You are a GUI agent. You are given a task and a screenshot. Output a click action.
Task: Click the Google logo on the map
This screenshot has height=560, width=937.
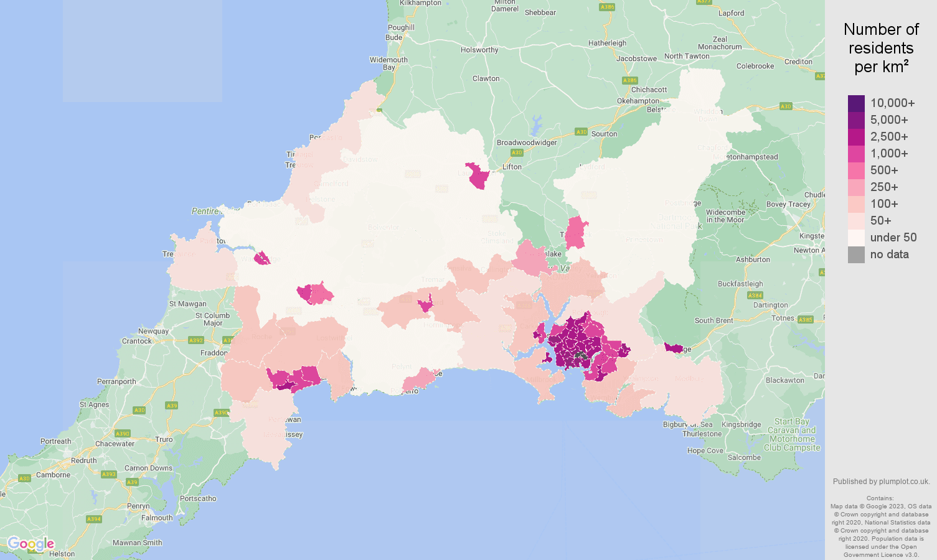pos(31,544)
